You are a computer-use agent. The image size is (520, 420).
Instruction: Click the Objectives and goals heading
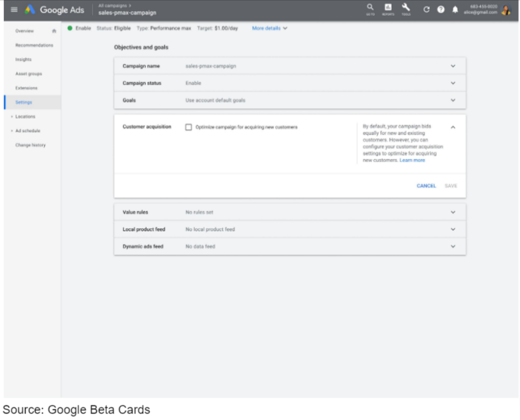click(141, 47)
